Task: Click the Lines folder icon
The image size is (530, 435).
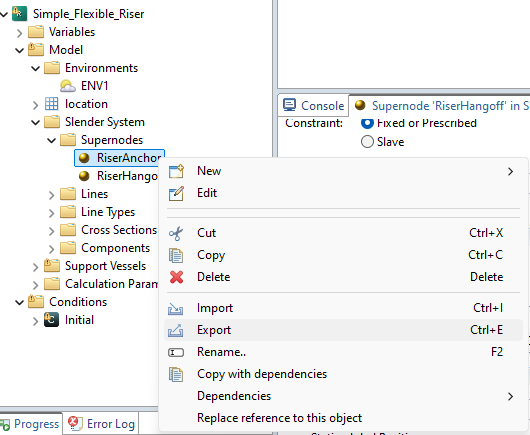Action: pyautogui.click(x=68, y=194)
